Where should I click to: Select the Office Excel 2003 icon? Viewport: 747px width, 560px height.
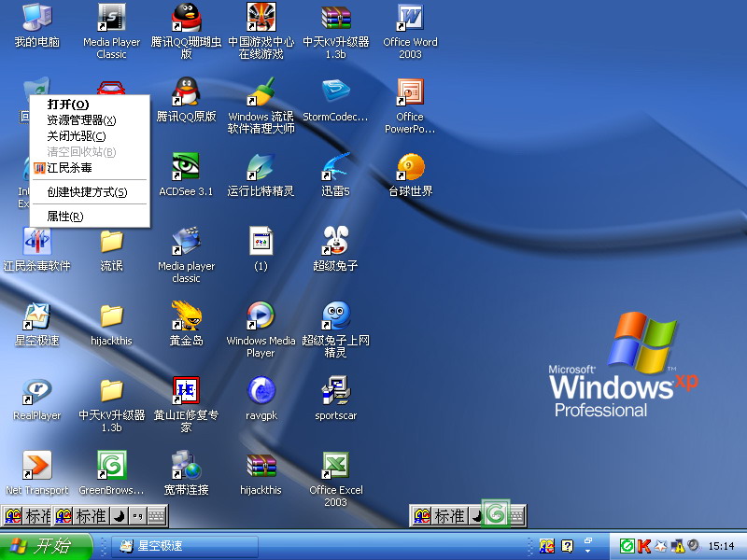(x=335, y=466)
